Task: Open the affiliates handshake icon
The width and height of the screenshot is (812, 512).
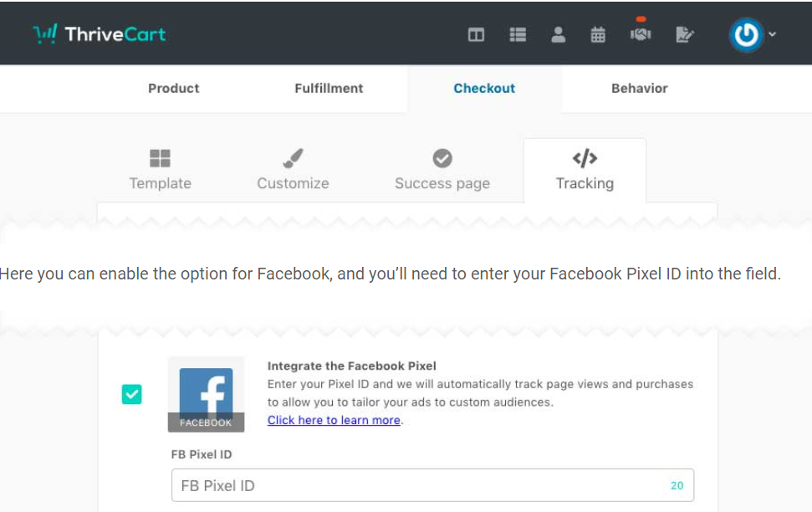Action: [641, 34]
